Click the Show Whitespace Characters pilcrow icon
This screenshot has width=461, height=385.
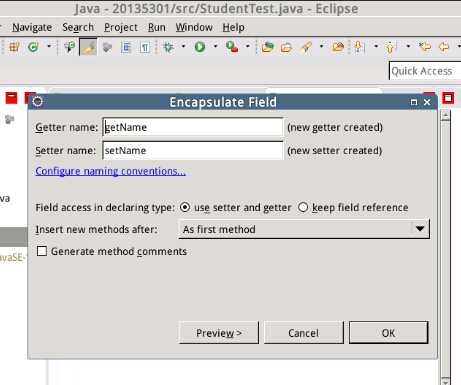145,47
